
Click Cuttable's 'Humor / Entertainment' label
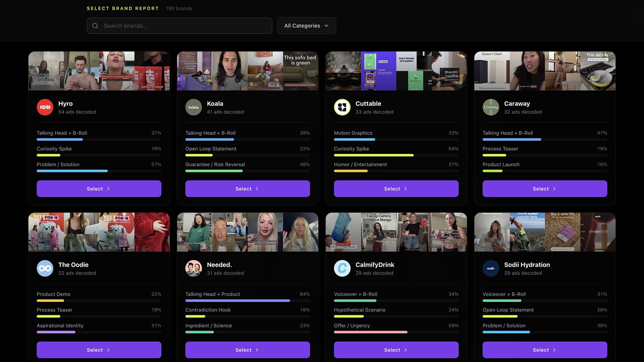(x=360, y=165)
